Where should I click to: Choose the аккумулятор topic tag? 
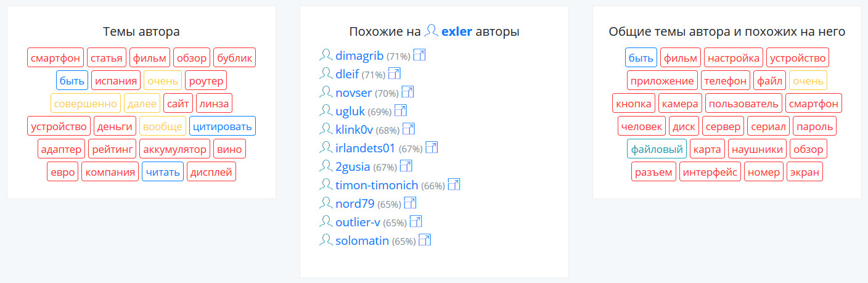pos(174,149)
